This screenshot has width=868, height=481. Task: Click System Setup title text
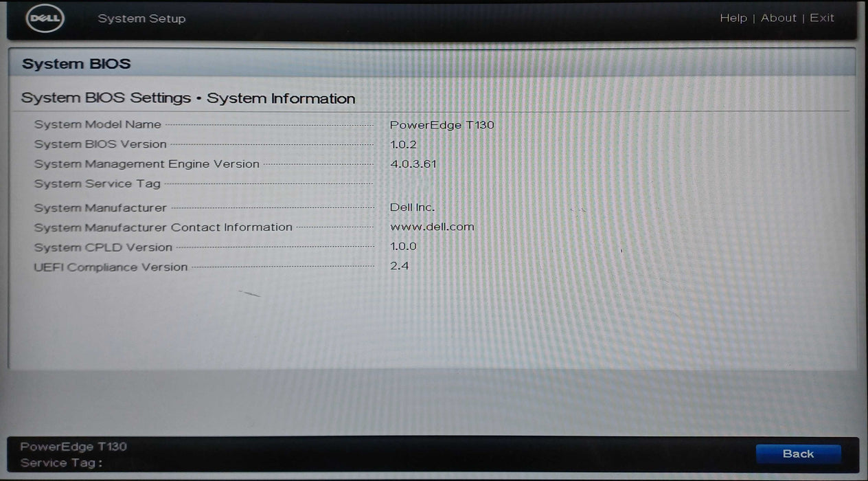point(141,19)
